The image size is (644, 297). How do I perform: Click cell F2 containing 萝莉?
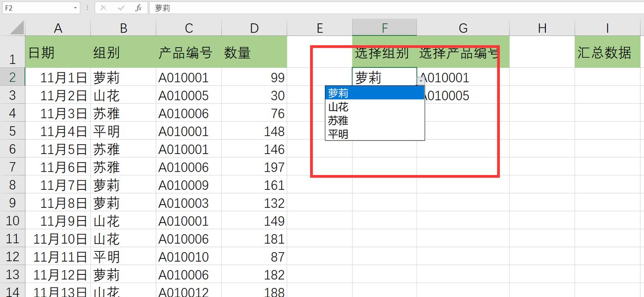pos(384,77)
